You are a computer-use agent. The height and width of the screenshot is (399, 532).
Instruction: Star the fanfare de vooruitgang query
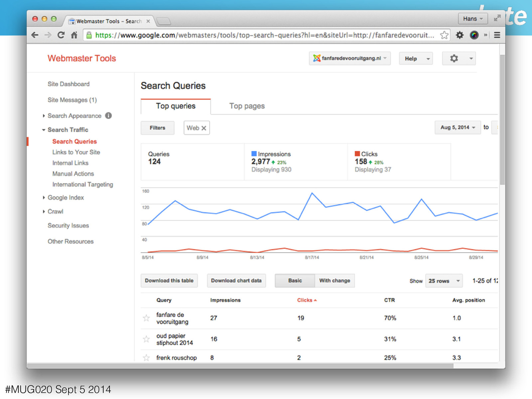pyautogui.click(x=146, y=318)
